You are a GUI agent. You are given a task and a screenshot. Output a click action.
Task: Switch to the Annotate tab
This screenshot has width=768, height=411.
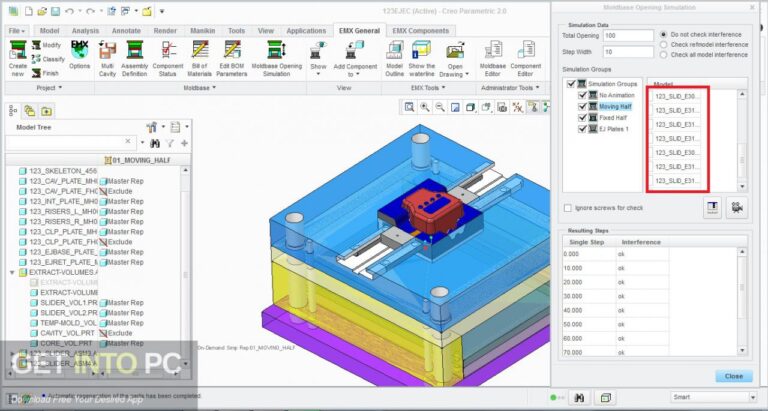[x=126, y=30]
